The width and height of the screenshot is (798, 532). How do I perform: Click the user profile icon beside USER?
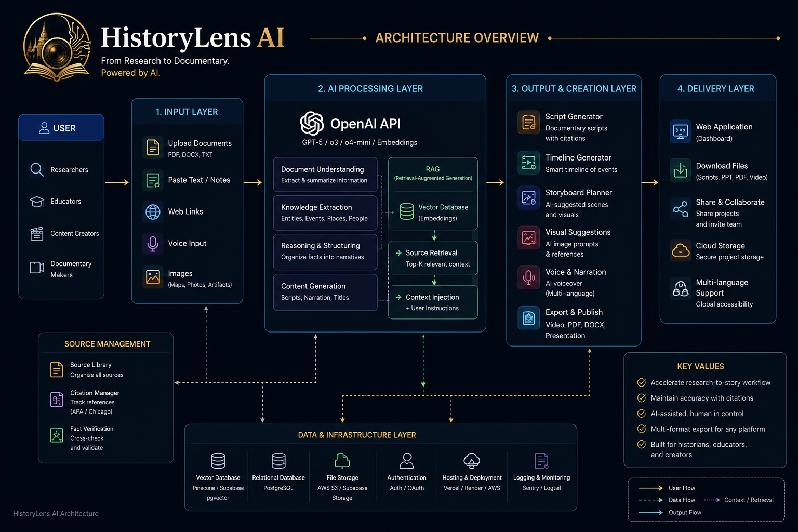(44, 128)
